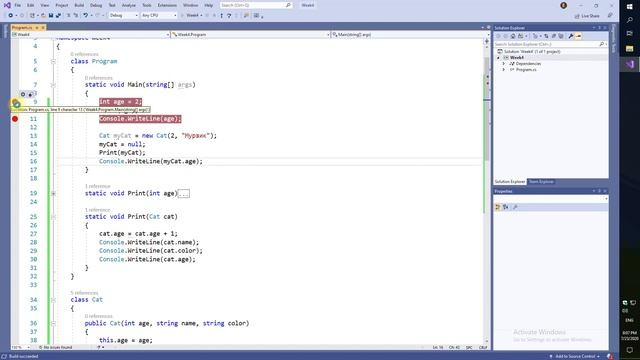
Task: Click the No issues found indicator
Action: click(x=56, y=347)
